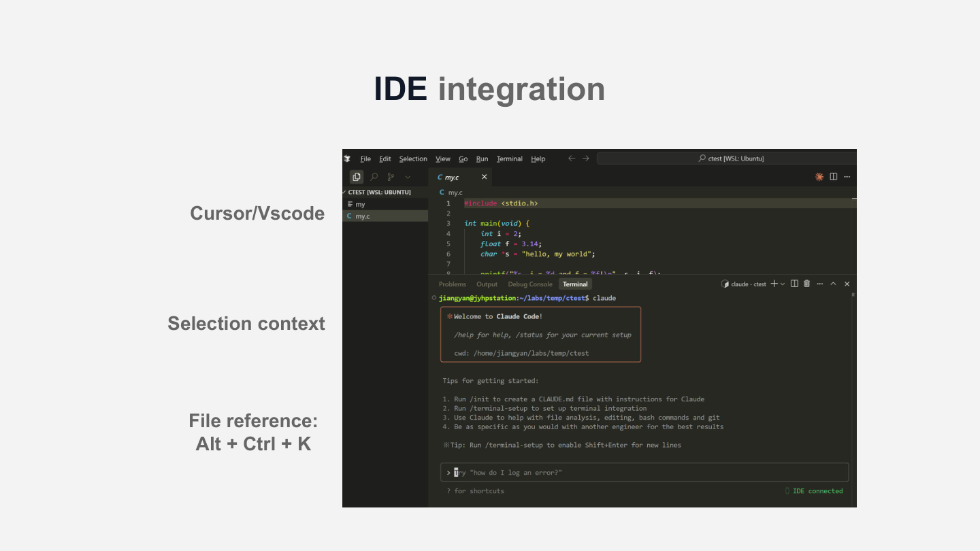
Task: Click the 'float f = 3.14;' code line
Action: [511, 244]
